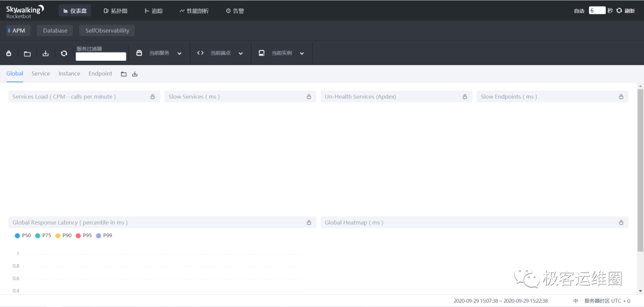The height and width of the screenshot is (307, 644).
Task: Focus the 服务过滤器 service filter input
Action: [101, 57]
